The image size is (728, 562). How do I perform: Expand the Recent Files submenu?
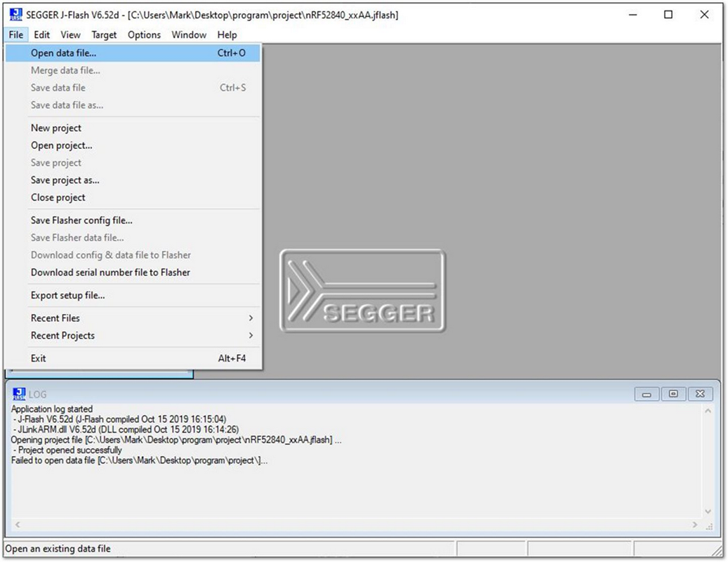point(133,318)
